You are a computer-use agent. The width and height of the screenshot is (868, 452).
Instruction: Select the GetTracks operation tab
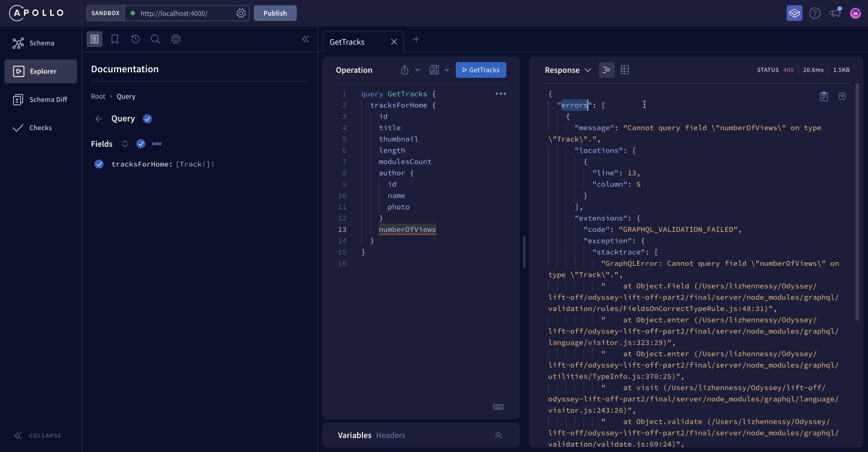click(347, 42)
